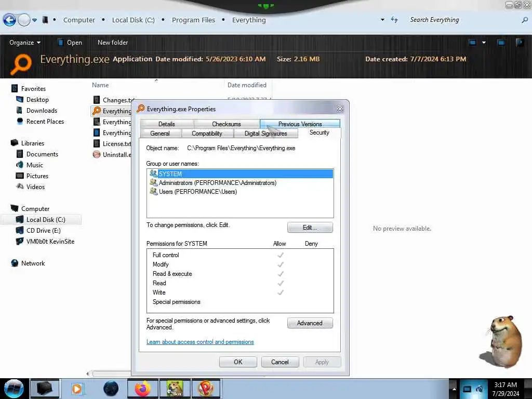Switch to the Previous Versions tab
The width and height of the screenshot is (532, 399).
[300, 124]
